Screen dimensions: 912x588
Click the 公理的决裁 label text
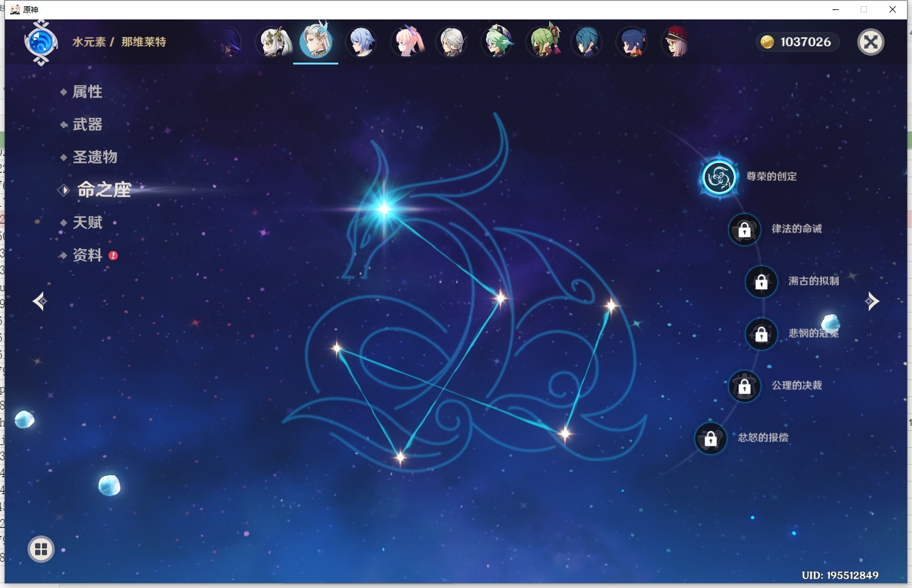point(797,385)
